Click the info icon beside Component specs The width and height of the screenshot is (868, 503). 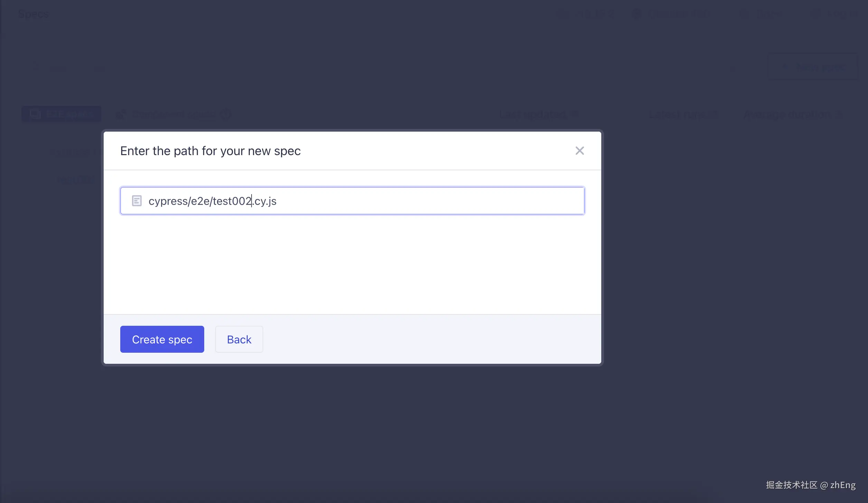click(x=226, y=114)
